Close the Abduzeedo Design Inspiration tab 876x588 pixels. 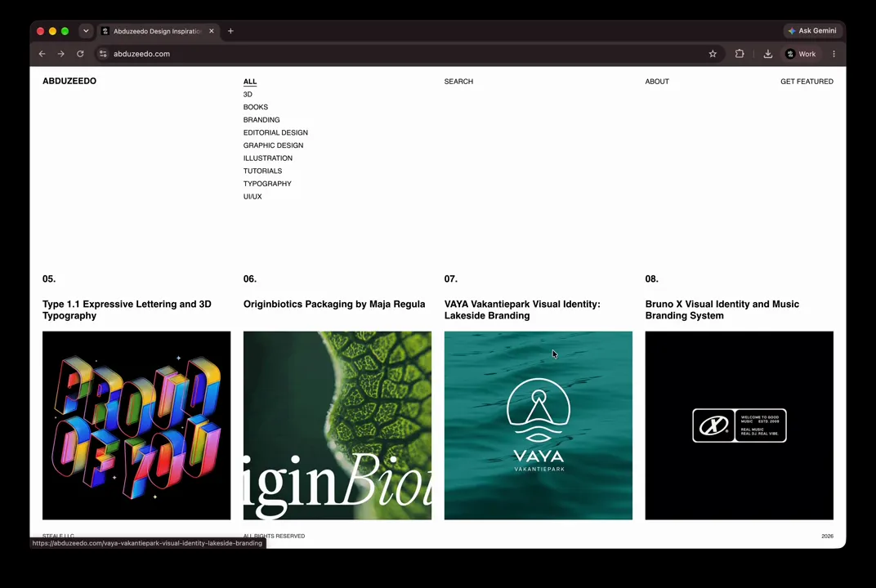[x=211, y=31]
